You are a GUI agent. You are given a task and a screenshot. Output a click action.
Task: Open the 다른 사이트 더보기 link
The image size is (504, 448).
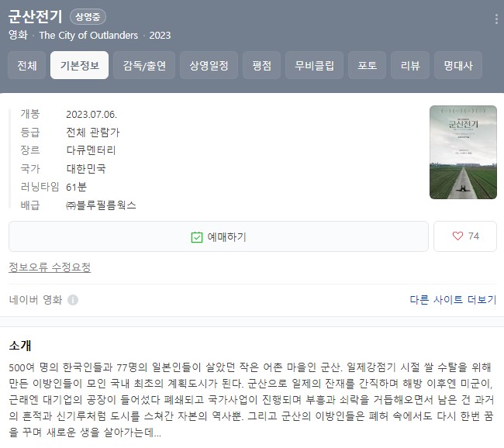pyautogui.click(x=454, y=299)
